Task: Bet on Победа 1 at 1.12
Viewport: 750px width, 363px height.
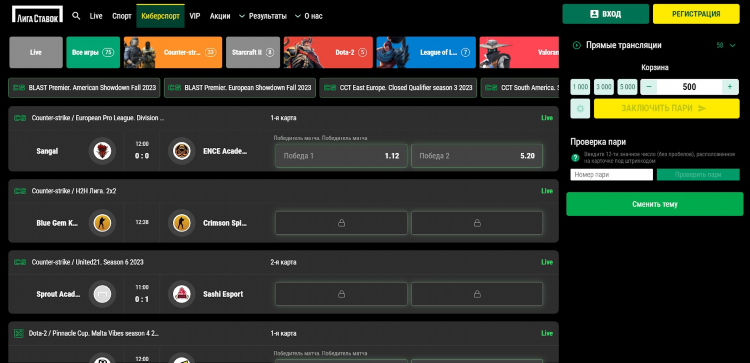Action: coord(342,156)
